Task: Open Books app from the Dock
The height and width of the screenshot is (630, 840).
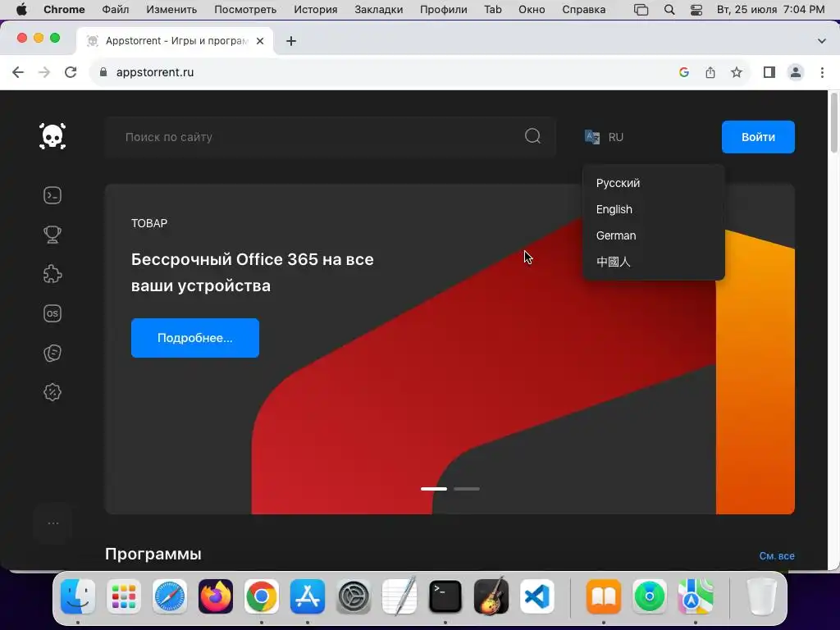Action: 604,596
